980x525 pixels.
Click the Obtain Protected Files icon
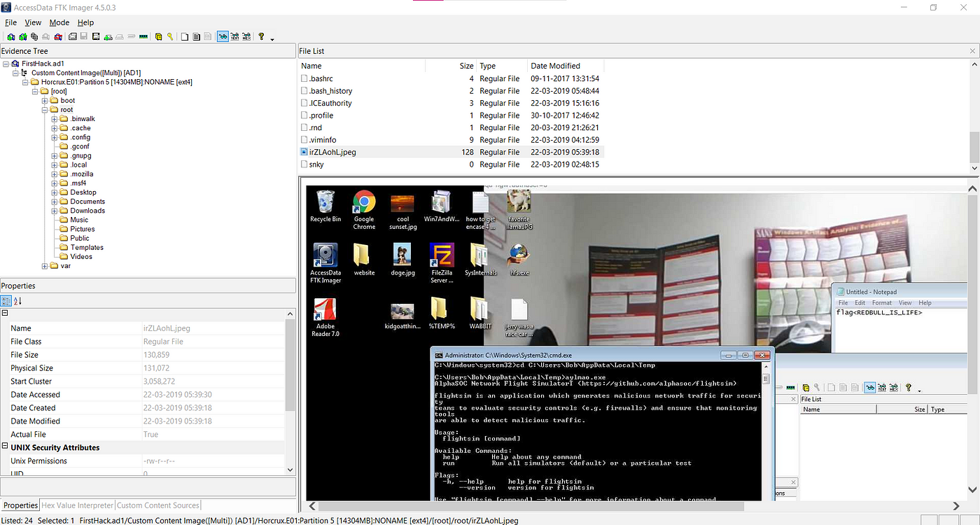[x=159, y=36]
